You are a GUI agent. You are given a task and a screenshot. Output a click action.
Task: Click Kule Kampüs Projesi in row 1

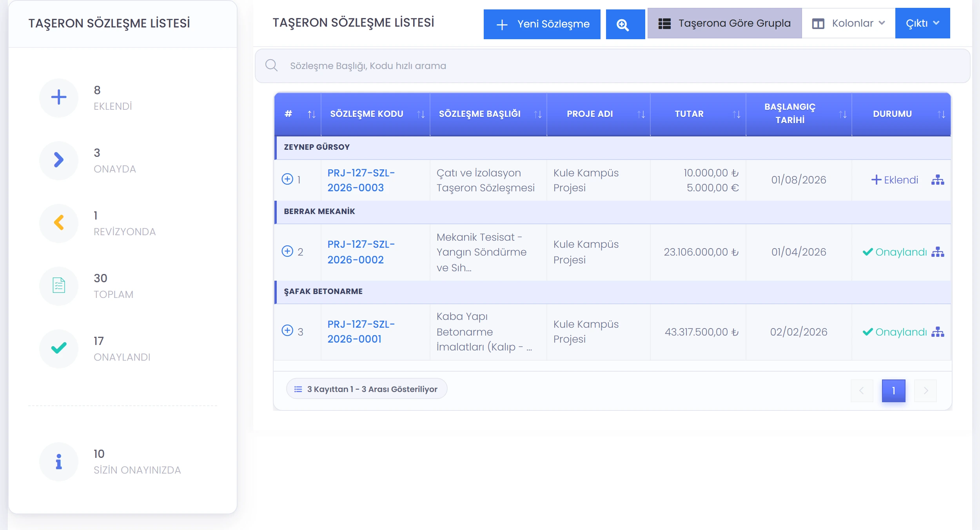pyautogui.click(x=586, y=180)
